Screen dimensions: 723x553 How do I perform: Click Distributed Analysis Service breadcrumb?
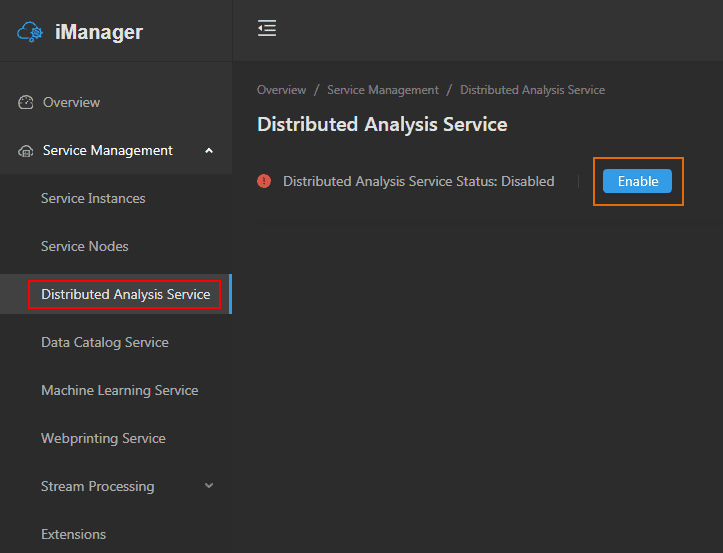[532, 90]
